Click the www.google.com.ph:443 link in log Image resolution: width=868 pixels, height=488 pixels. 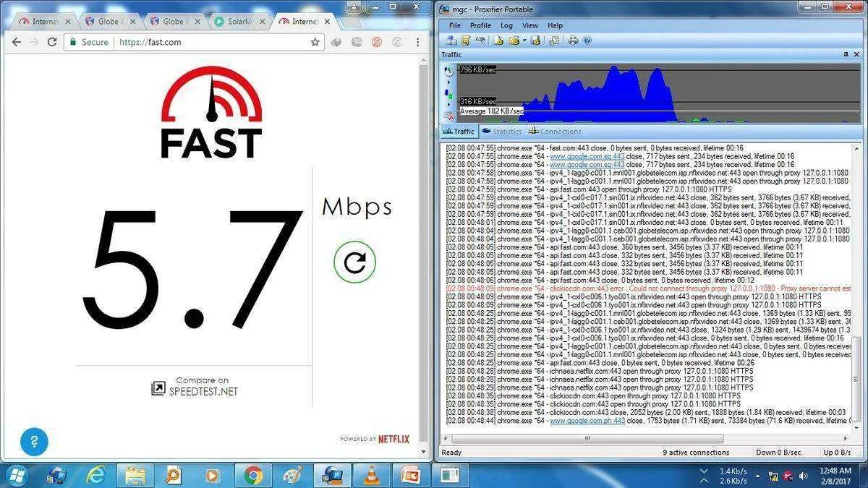click(x=587, y=420)
